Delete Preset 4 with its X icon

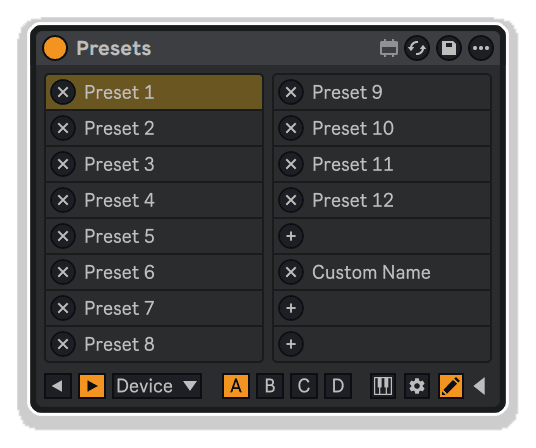63,200
